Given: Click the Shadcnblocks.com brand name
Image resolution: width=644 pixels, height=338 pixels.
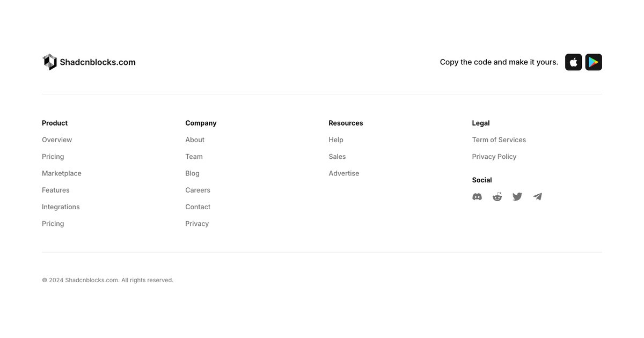Looking at the screenshot, I should 98,62.
